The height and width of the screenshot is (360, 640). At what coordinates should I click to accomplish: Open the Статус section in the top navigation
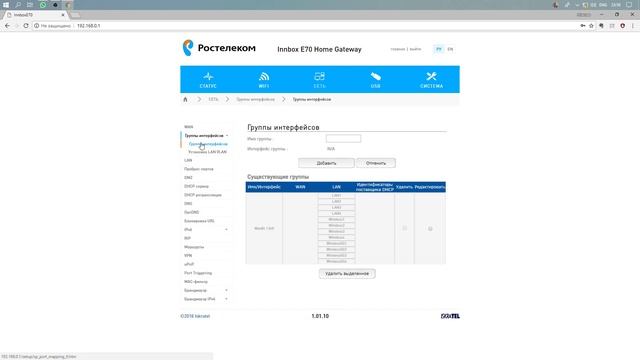pyautogui.click(x=208, y=80)
